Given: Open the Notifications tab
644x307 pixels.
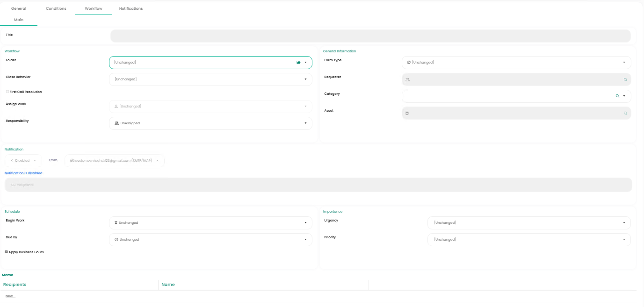Looking at the screenshot, I should [131, 8].
